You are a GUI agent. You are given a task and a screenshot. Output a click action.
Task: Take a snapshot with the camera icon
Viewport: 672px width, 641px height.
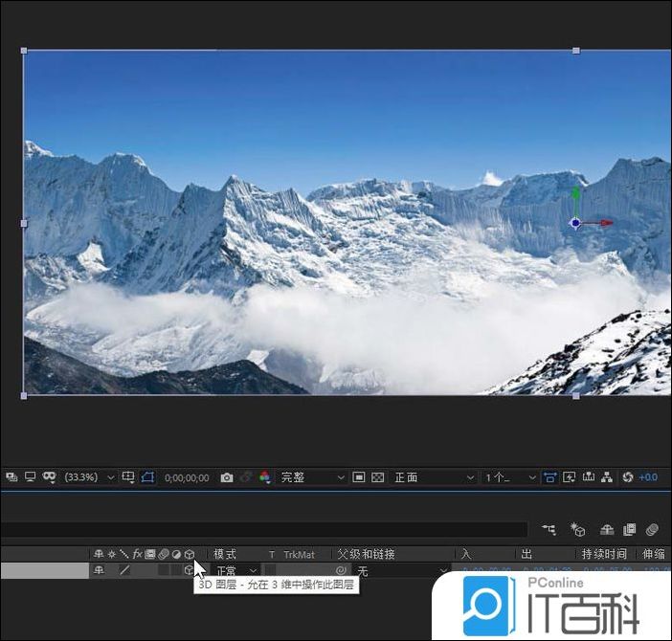(x=227, y=477)
